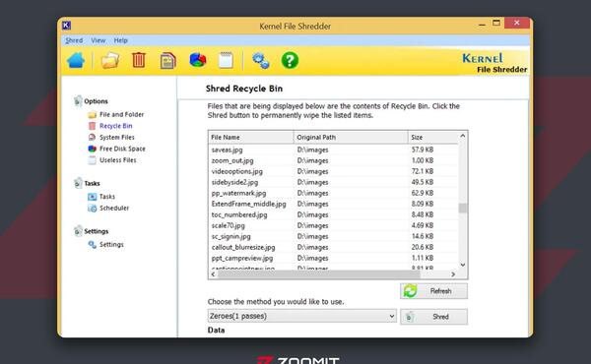
Task: Open the Help menu
Action: (120, 40)
